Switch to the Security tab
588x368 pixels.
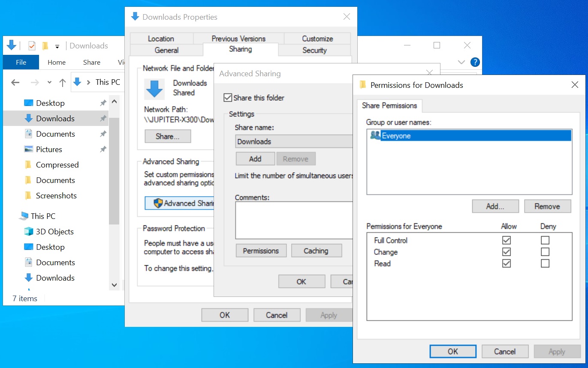[x=314, y=50]
